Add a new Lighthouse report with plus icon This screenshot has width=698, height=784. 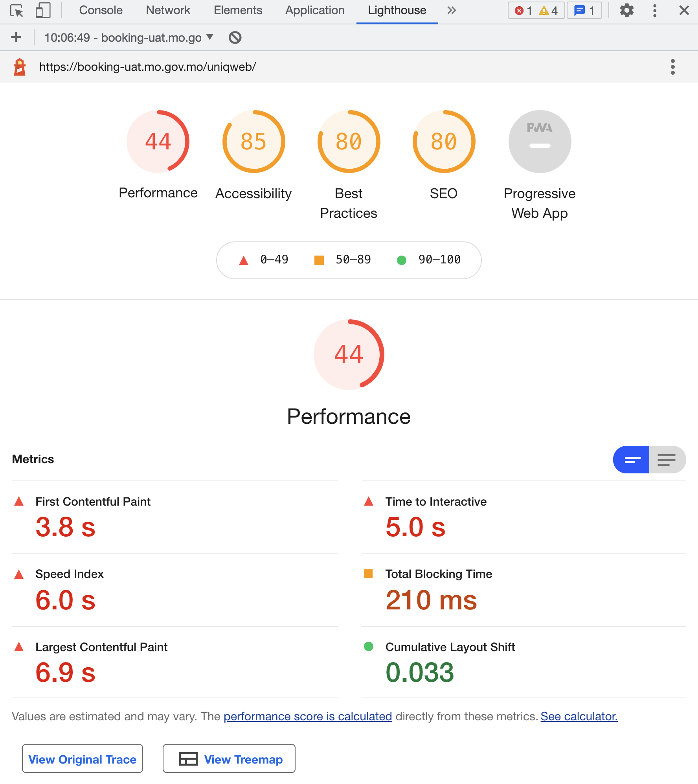point(16,38)
